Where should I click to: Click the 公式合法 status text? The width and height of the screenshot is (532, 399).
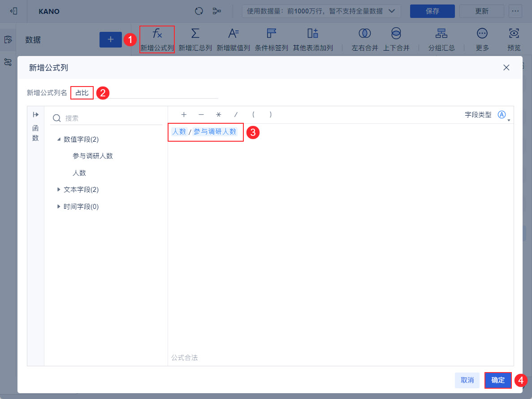184,358
